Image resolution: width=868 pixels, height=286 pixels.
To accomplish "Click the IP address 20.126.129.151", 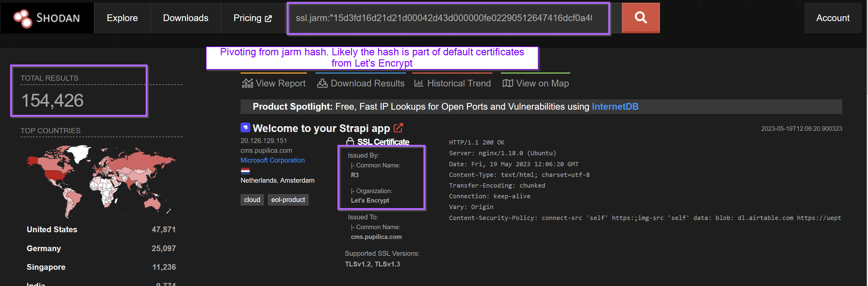I will coord(263,141).
